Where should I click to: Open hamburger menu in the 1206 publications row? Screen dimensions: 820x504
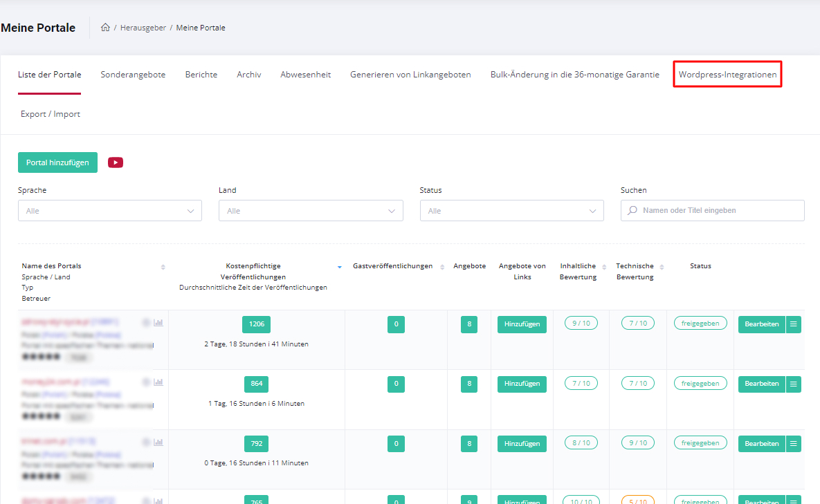click(793, 324)
